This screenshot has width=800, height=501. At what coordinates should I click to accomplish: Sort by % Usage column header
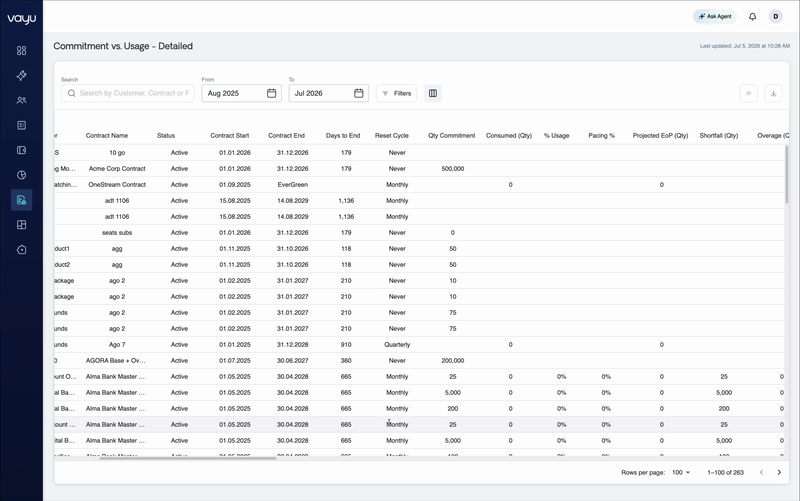(x=556, y=136)
